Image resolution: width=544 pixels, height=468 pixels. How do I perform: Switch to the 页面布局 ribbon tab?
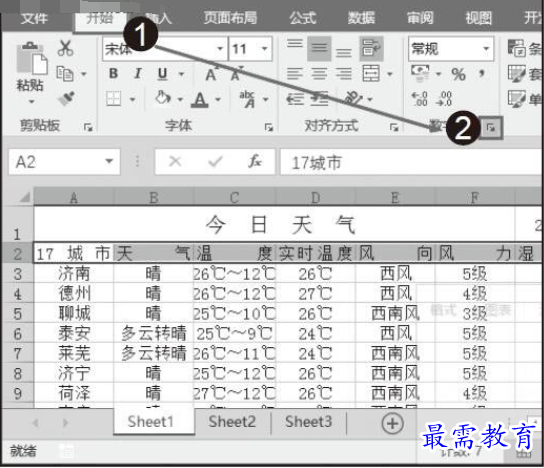(230, 17)
